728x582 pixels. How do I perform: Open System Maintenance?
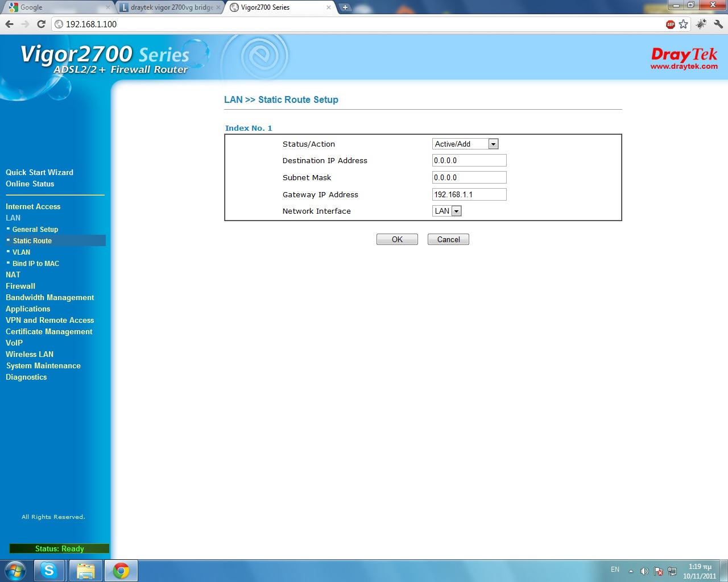coord(43,365)
